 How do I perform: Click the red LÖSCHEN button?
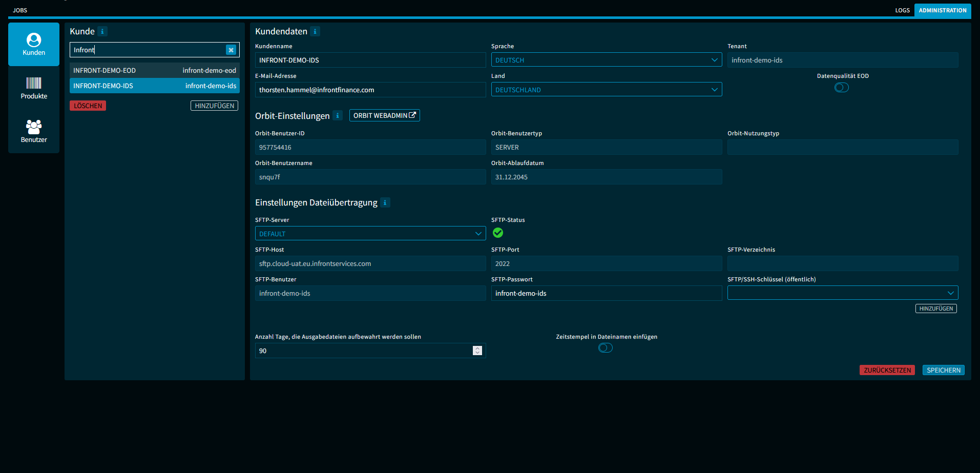(88, 106)
